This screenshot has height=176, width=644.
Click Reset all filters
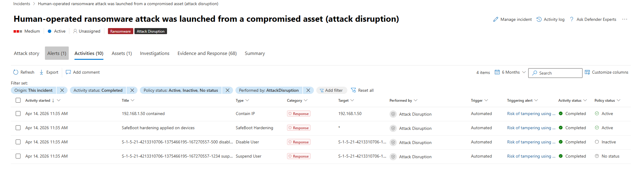(362, 90)
